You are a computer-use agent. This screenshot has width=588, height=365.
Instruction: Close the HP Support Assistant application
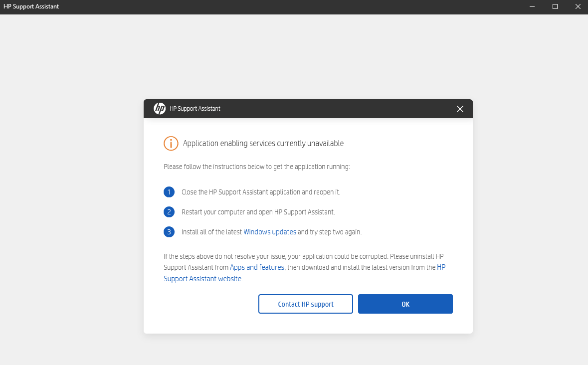(578, 6)
